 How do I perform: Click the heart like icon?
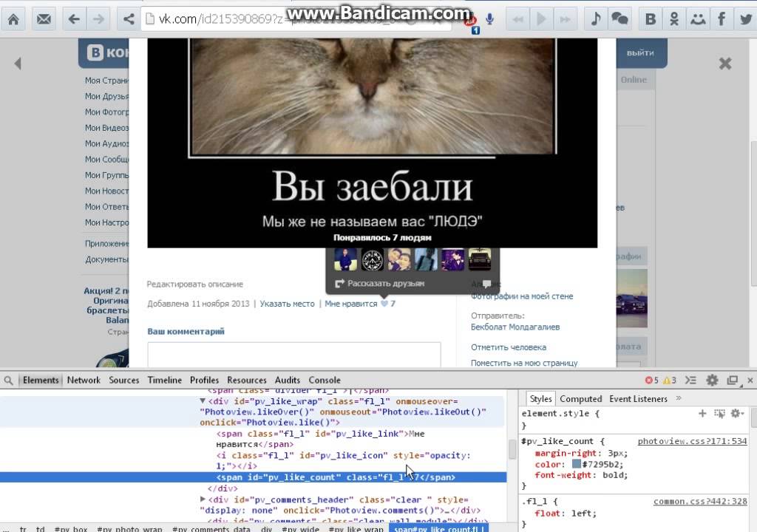384,304
